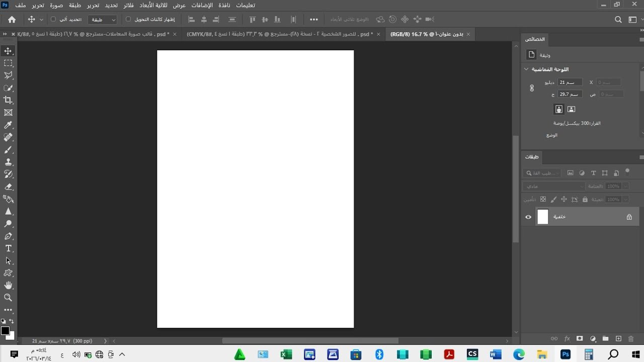Toggle lock transparent pixels in Layers

point(543,200)
